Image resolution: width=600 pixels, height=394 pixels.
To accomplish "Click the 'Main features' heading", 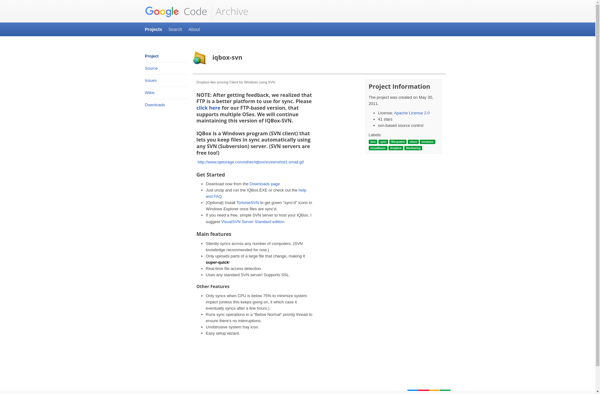I will pyautogui.click(x=214, y=234).
